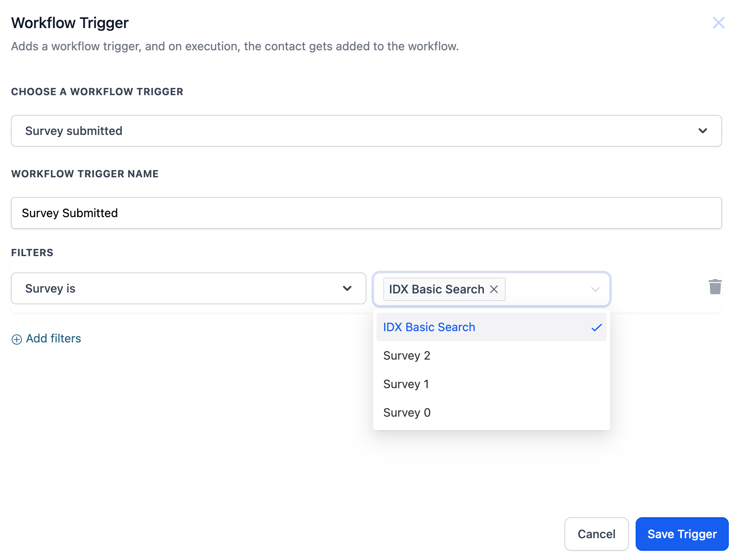Remove the IDX Basic Search tag
The width and height of the screenshot is (738, 560).
pyautogui.click(x=494, y=289)
